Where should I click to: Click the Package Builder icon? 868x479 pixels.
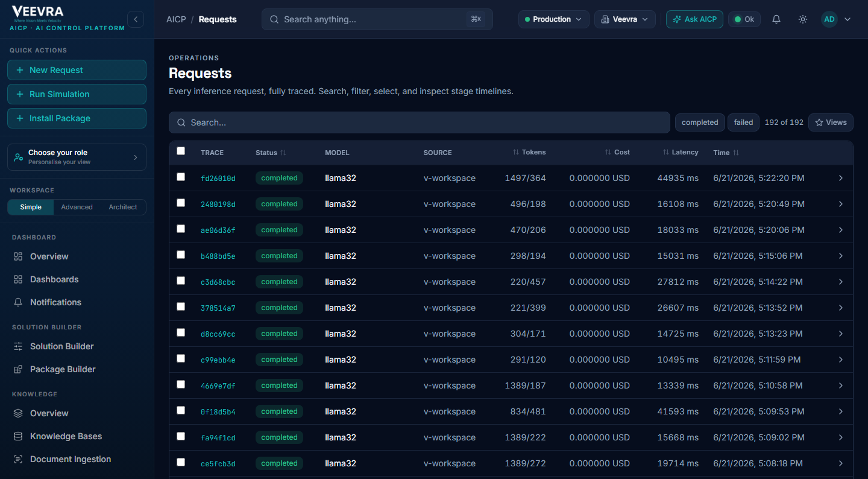18,369
